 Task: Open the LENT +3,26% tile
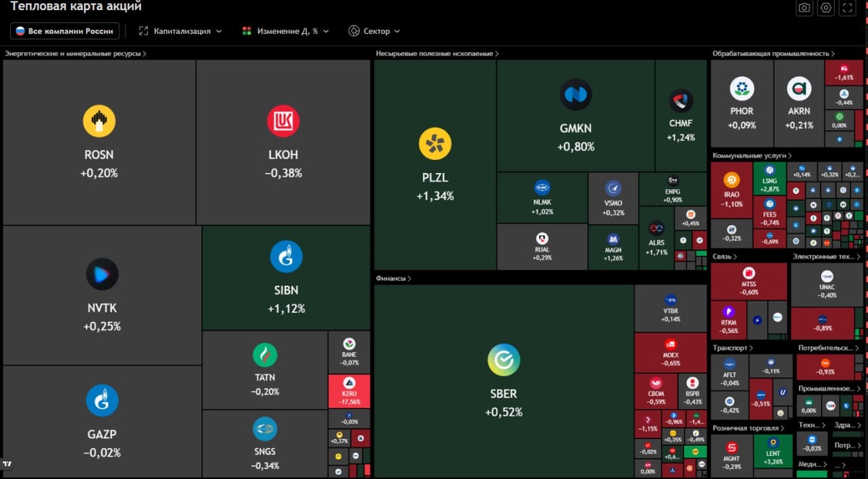tap(773, 452)
